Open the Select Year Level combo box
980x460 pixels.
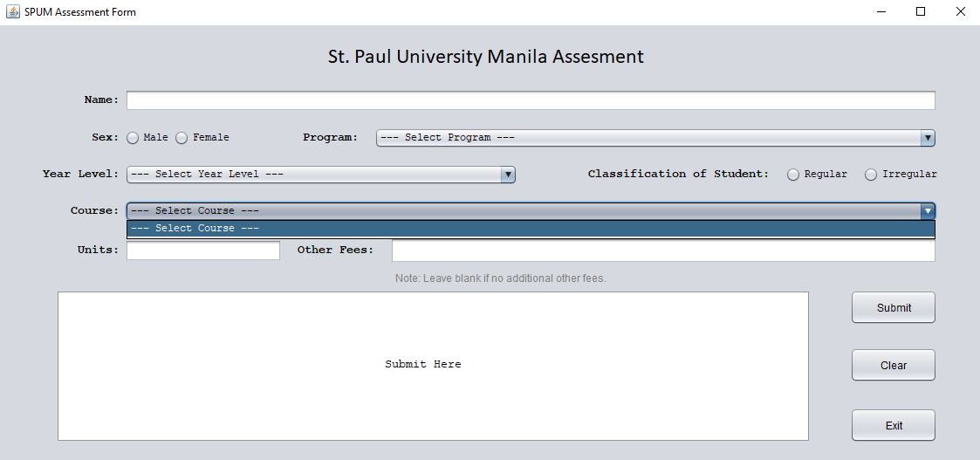coord(320,175)
